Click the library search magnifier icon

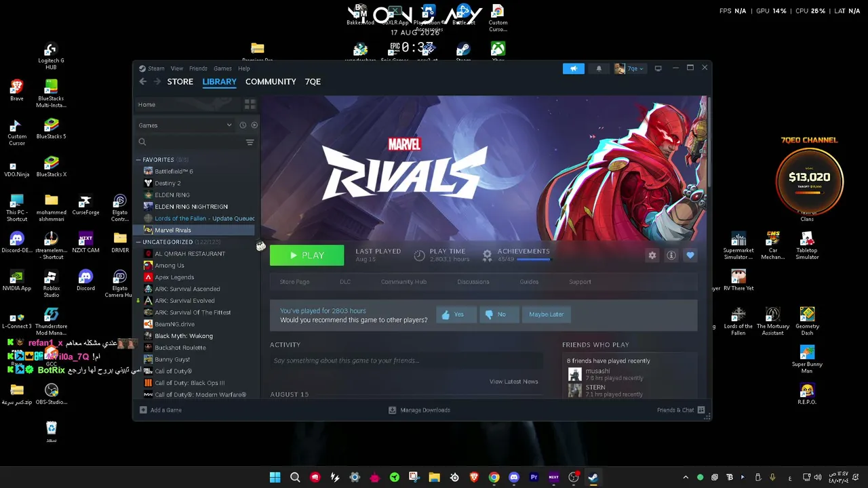point(142,142)
